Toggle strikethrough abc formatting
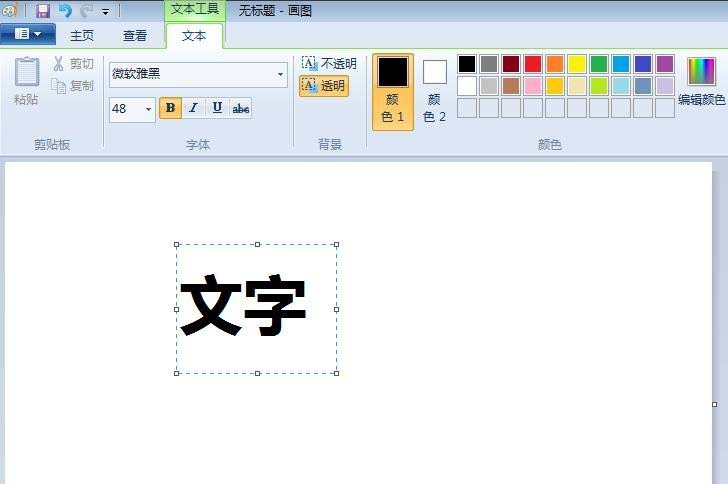The height and width of the screenshot is (484, 728). point(240,108)
